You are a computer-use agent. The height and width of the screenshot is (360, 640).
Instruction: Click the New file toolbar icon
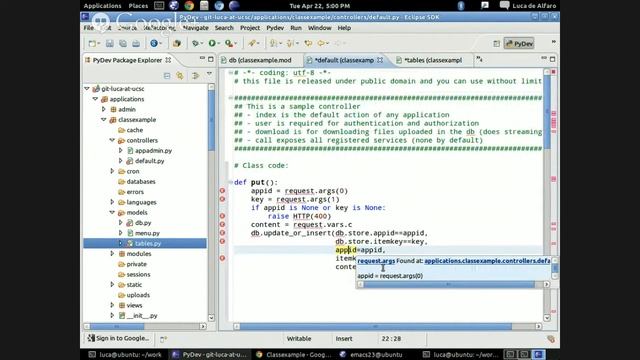[x=93, y=43]
